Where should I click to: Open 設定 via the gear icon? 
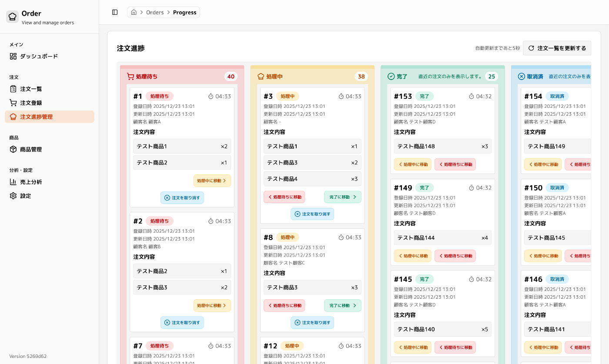click(13, 196)
